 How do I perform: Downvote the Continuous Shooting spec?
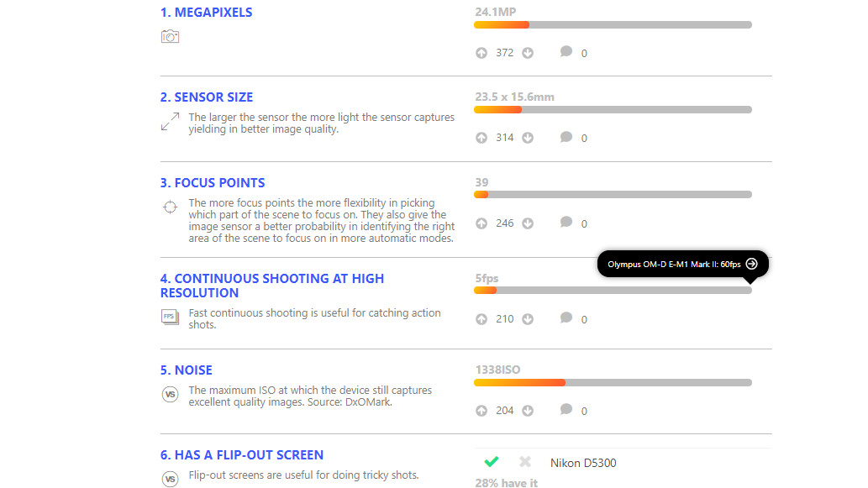[528, 319]
